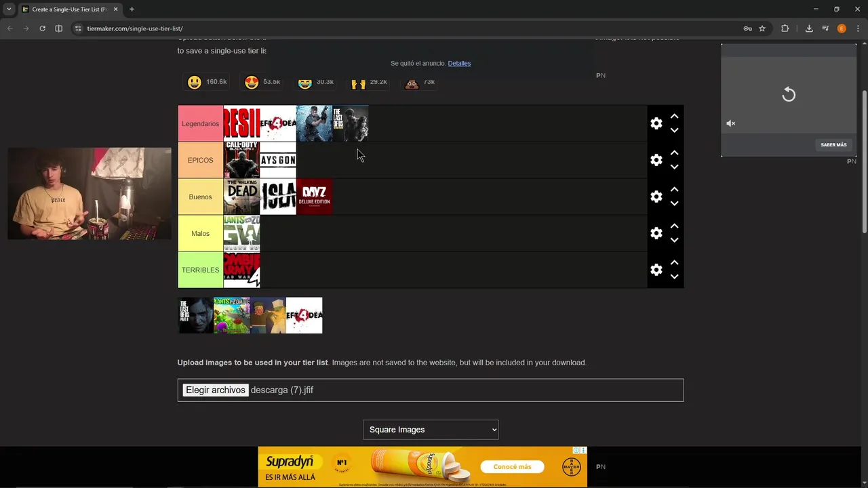Move TERRIBLES tier up with arrow
The image size is (868, 488).
pos(674,263)
